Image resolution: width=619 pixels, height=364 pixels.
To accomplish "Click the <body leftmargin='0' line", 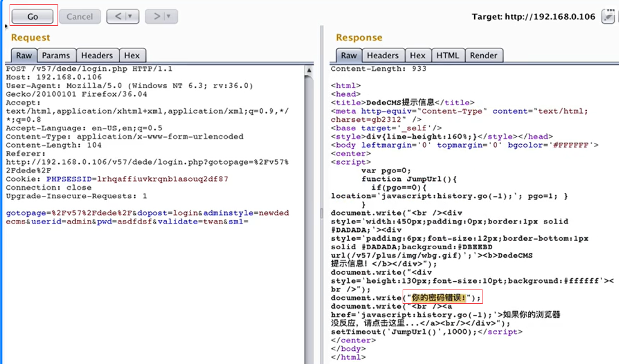I will click(x=465, y=145).
